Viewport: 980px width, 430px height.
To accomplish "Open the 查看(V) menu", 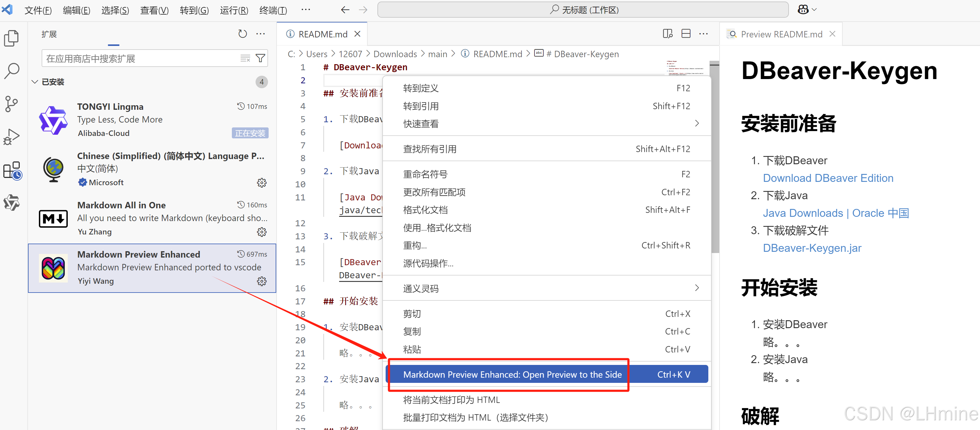I will 154,10.
